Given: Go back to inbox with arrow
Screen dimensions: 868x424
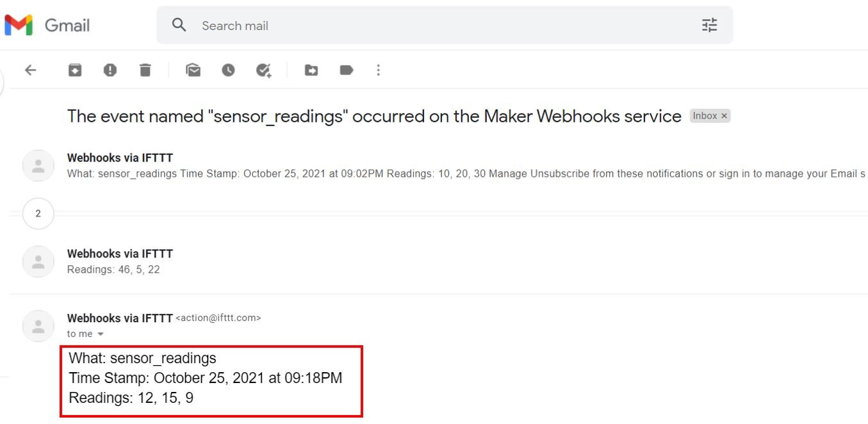Looking at the screenshot, I should [x=30, y=70].
